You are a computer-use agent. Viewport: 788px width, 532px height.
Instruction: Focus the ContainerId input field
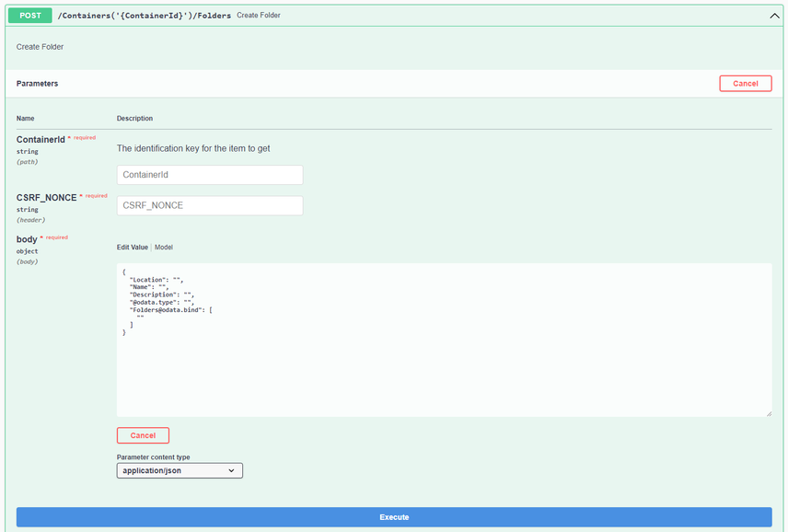click(210, 175)
